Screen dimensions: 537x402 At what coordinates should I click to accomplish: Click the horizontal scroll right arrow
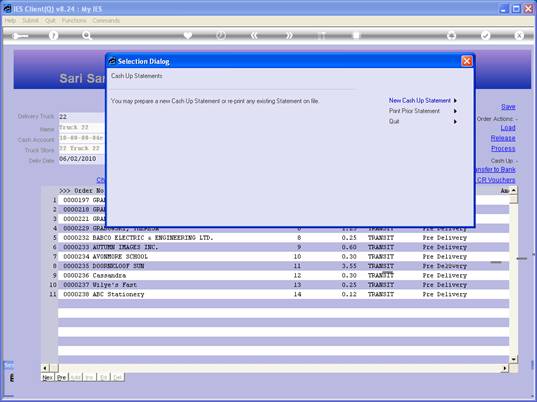tap(505, 368)
